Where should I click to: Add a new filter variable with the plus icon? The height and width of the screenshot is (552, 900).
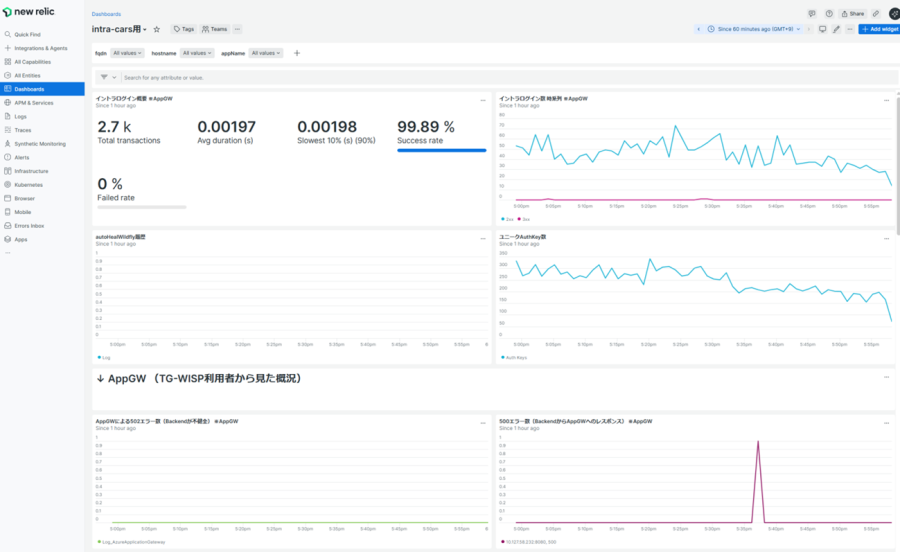[x=297, y=53]
